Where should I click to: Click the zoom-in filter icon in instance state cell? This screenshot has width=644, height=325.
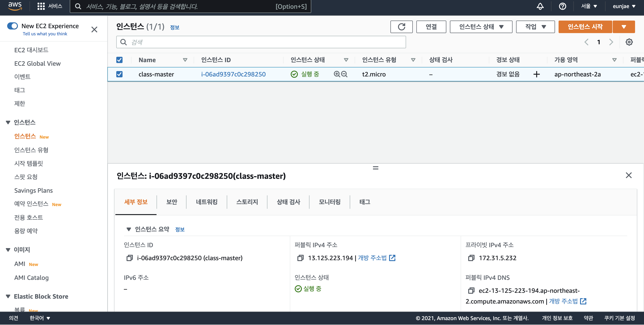tap(337, 74)
